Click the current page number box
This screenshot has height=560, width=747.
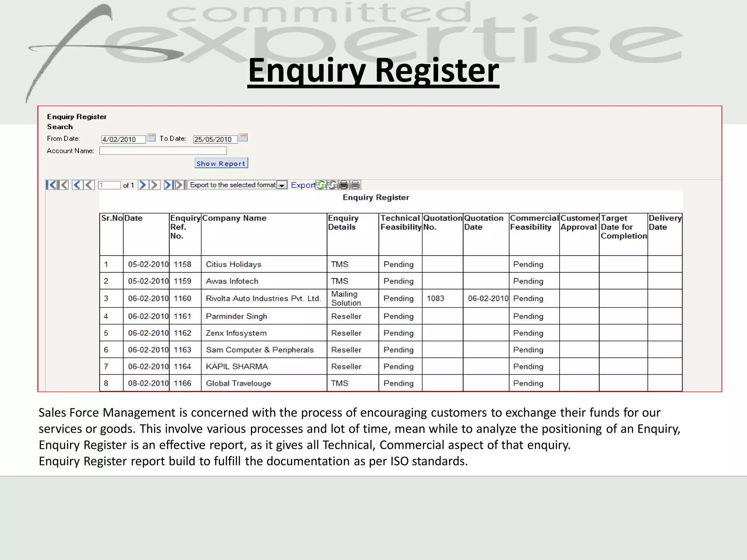click(109, 185)
